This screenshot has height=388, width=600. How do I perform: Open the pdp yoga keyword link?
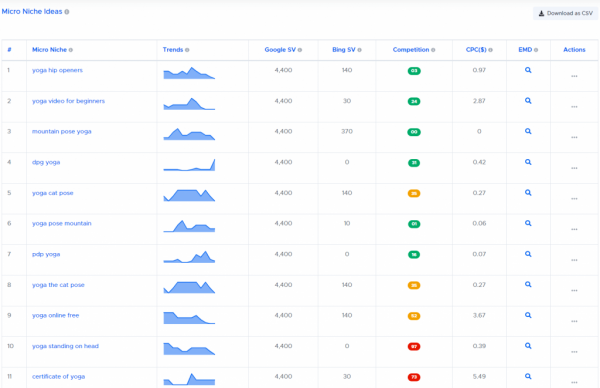click(x=46, y=254)
